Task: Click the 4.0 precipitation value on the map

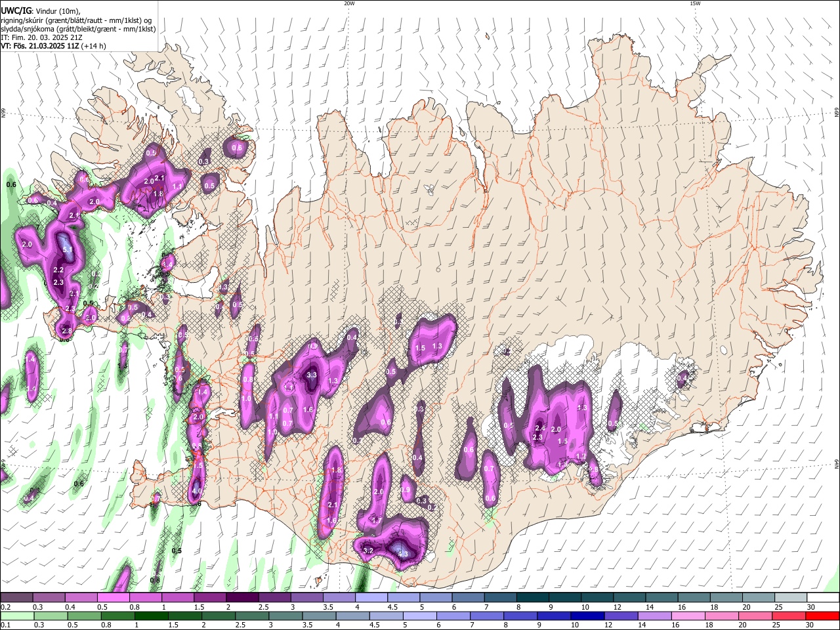Action: pos(196,491)
